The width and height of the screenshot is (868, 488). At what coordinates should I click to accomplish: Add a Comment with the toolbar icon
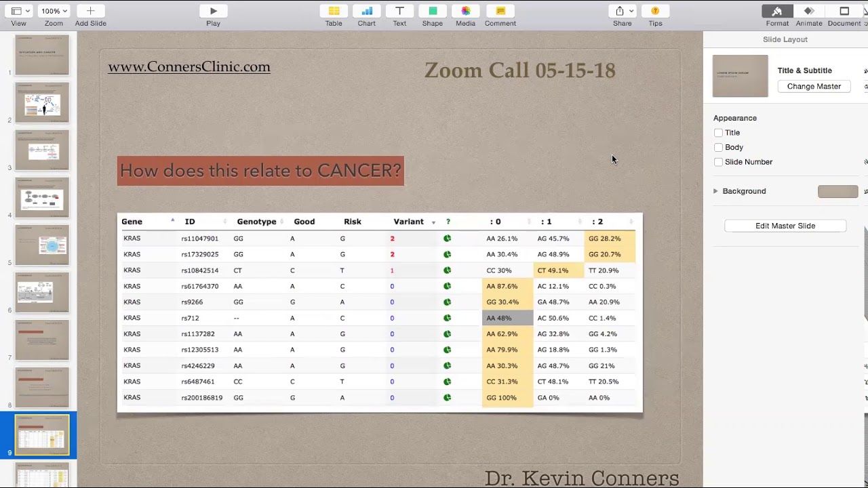click(500, 11)
